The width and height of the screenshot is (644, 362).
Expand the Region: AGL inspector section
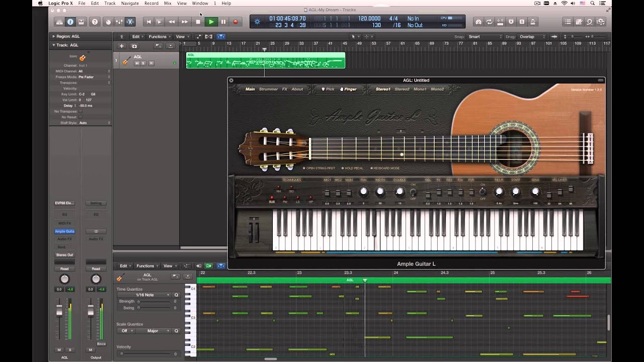pyautogui.click(x=54, y=36)
